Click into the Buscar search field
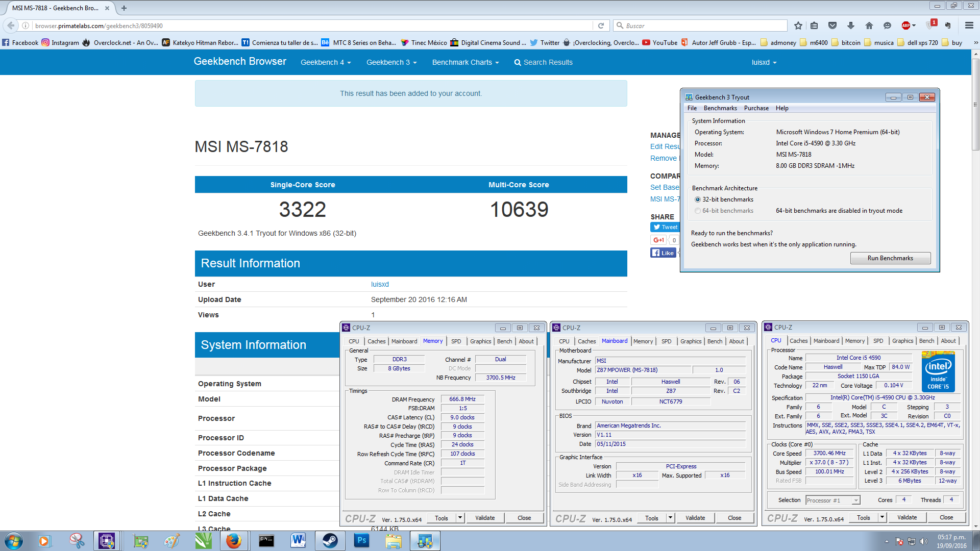Viewport: 980px width, 551px height. point(700,26)
